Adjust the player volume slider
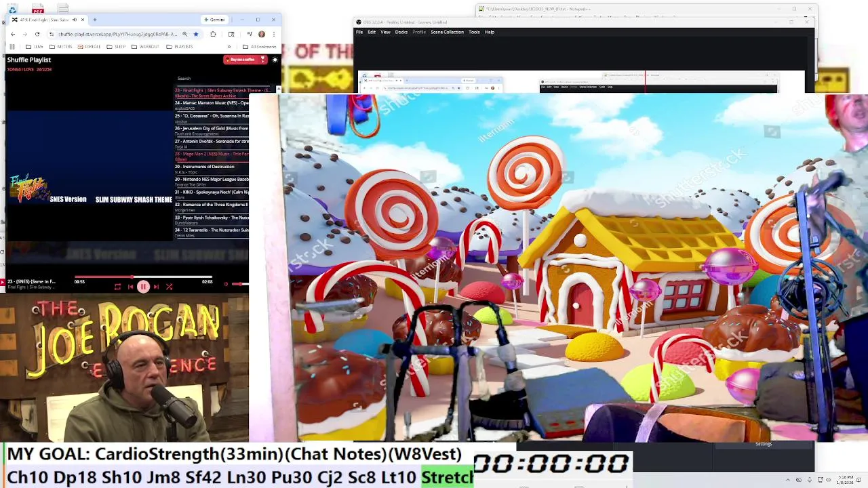The height and width of the screenshot is (488, 868). [241, 284]
